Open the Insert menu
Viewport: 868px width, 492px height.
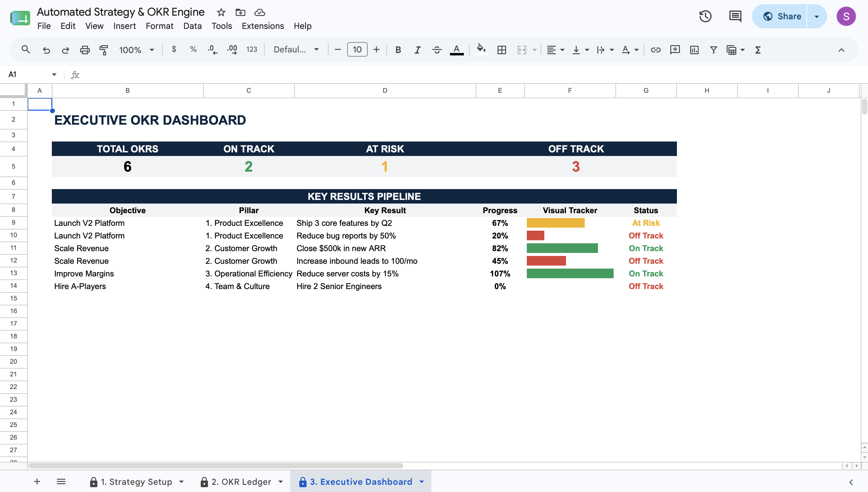coord(124,26)
